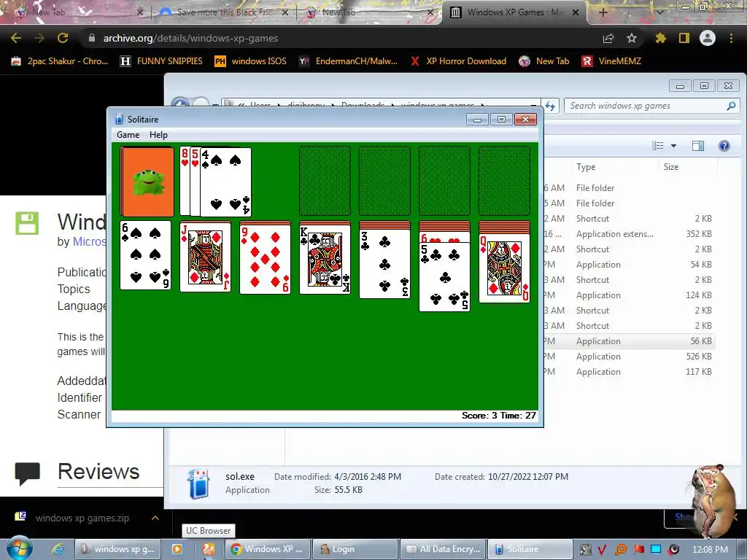Select the 56 KB Application row
The height and width of the screenshot is (560, 747).
(x=629, y=341)
